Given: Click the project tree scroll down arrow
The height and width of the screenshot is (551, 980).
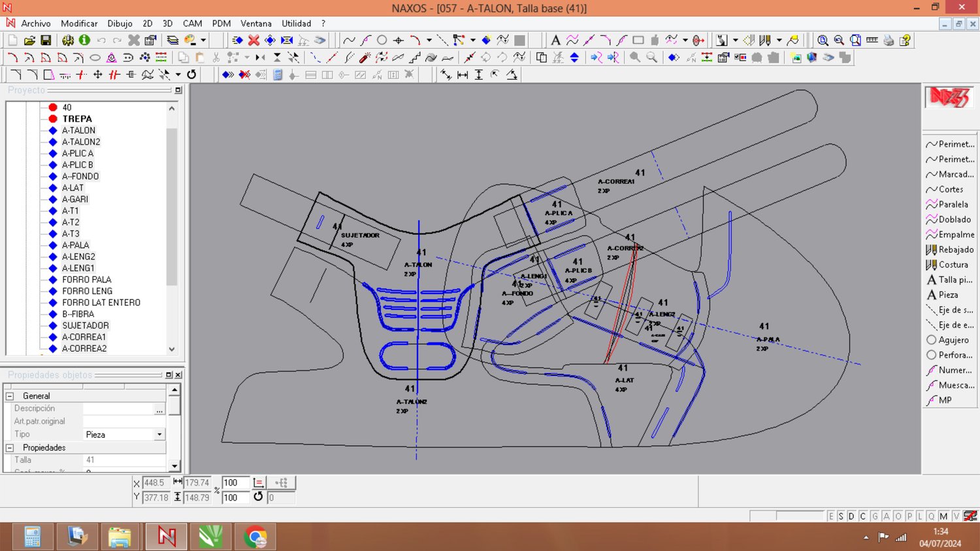Looking at the screenshot, I should click(172, 349).
